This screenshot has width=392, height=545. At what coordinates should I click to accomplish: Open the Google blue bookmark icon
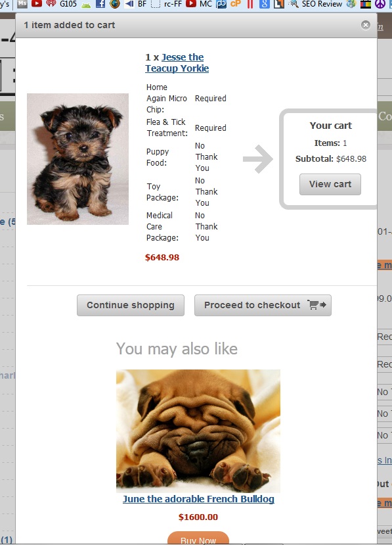click(x=265, y=4)
